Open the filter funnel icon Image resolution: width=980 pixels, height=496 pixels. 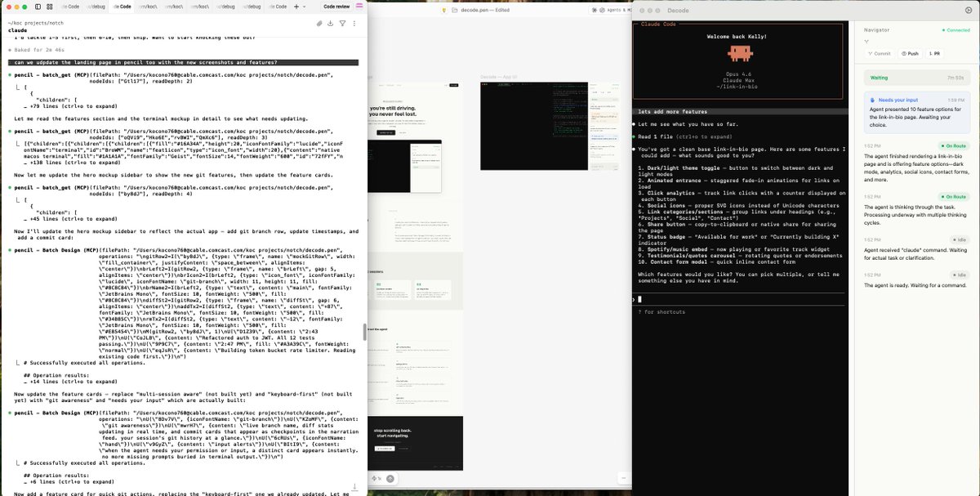coord(342,24)
